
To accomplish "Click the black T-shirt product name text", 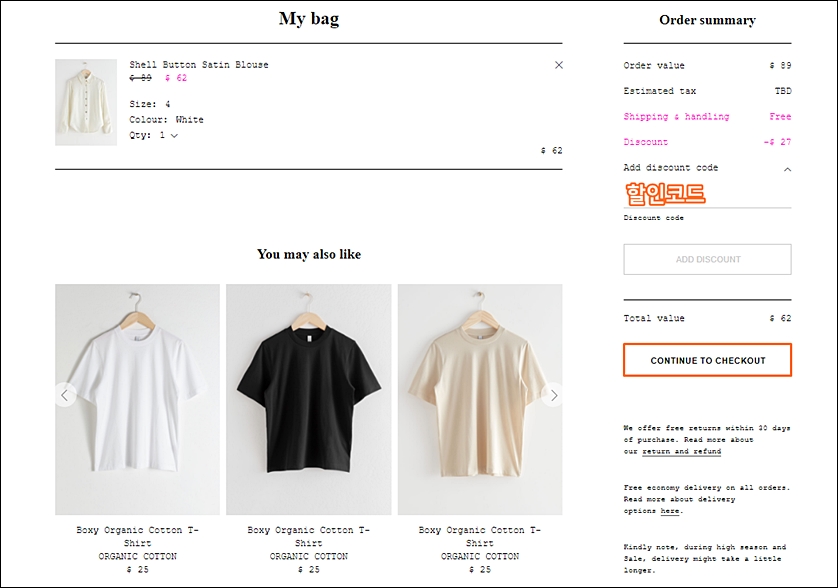I will point(308,536).
